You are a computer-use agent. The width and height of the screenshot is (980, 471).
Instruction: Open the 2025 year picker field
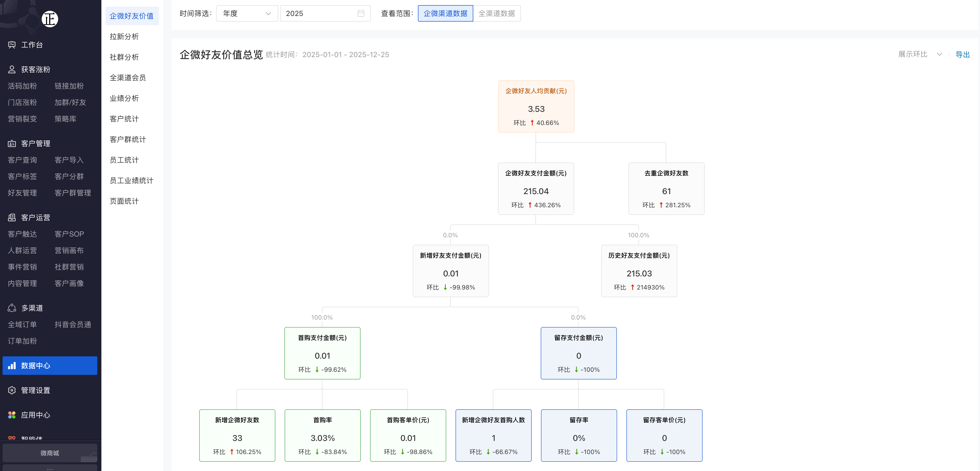[320, 14]
